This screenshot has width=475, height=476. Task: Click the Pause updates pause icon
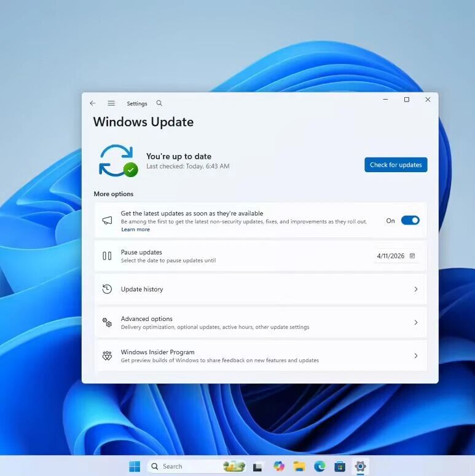(x=107, y=256)
